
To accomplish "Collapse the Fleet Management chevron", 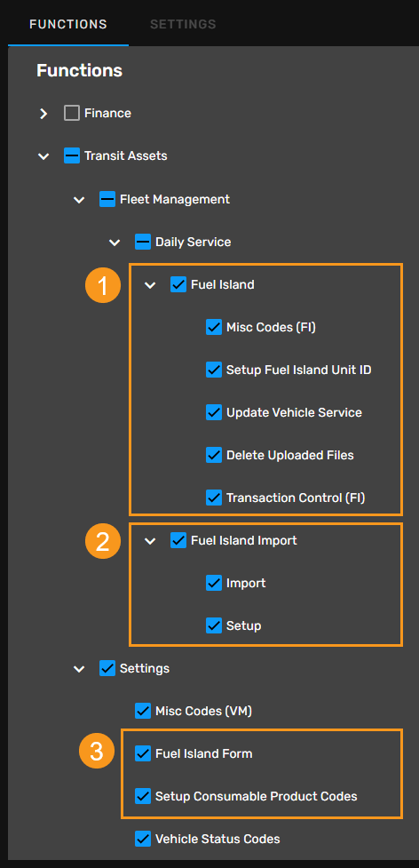I will 79,199.
